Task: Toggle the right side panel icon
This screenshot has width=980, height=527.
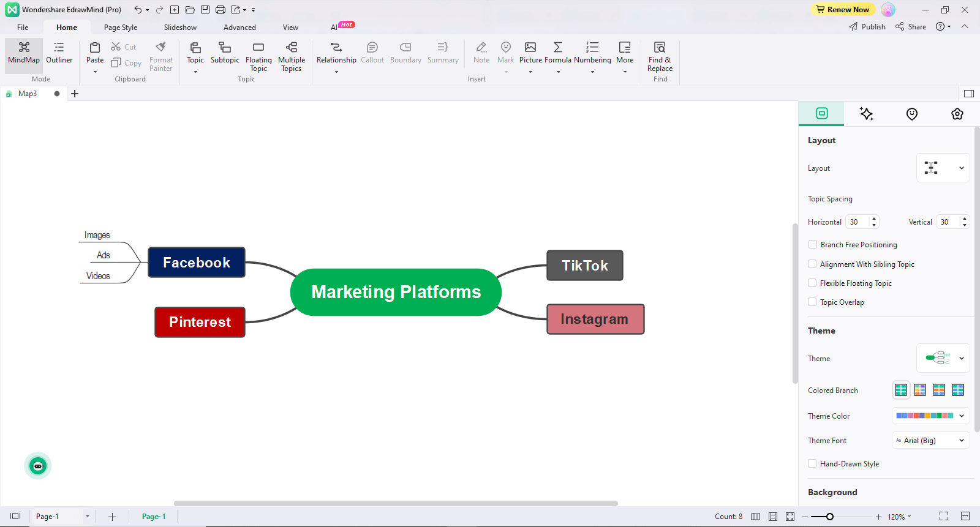Action: point(969,94)
